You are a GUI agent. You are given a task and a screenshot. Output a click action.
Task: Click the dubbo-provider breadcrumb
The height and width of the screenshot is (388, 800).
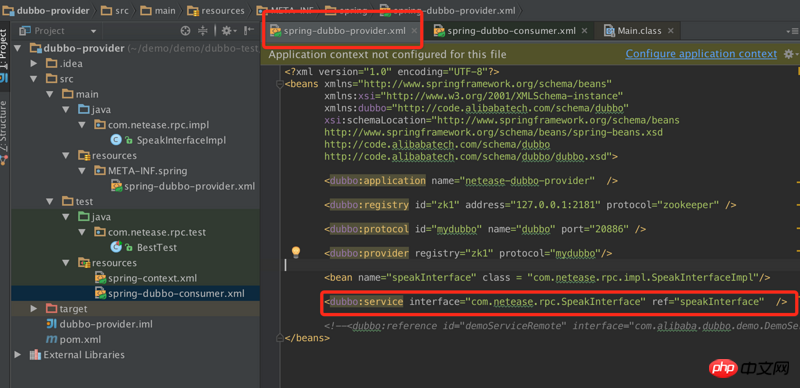click(x=46, y=10)
